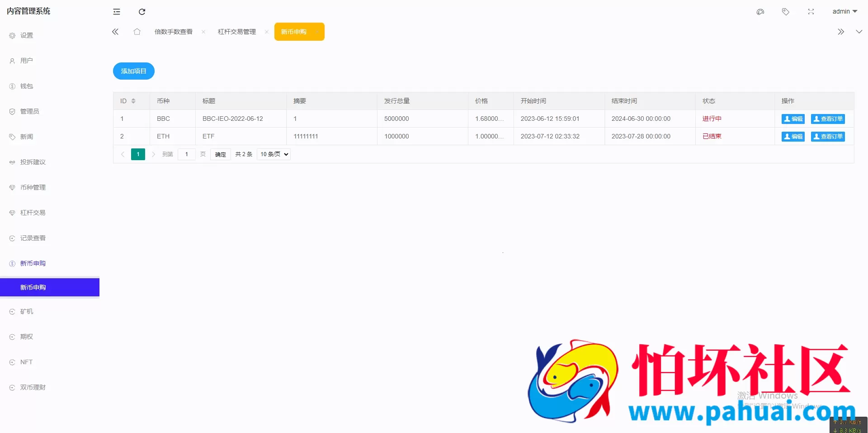Screen dimensions: 868x433
Task: Open the admin user dropdown
Action: (844, 12)
